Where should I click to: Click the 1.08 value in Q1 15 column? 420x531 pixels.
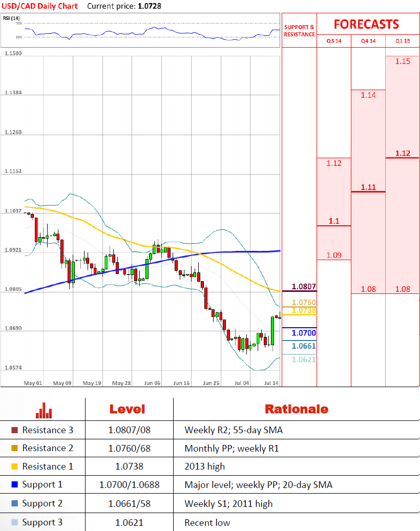(403, 289)
